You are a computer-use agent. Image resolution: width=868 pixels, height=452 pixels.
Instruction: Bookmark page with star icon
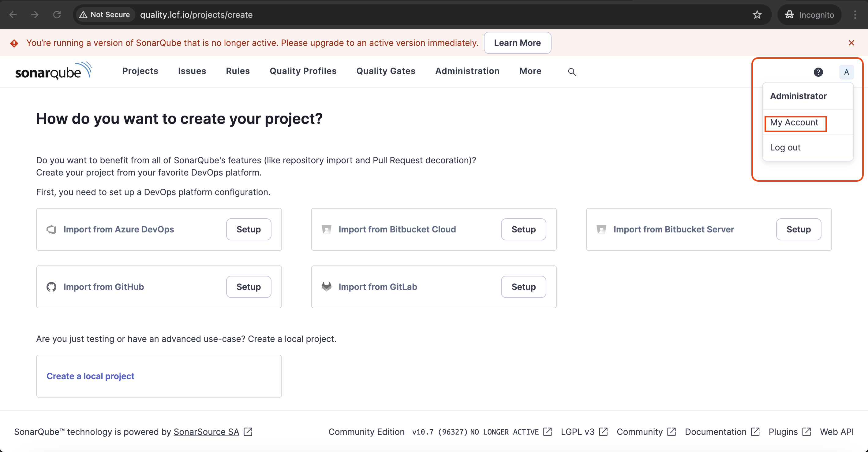(757, 14)
